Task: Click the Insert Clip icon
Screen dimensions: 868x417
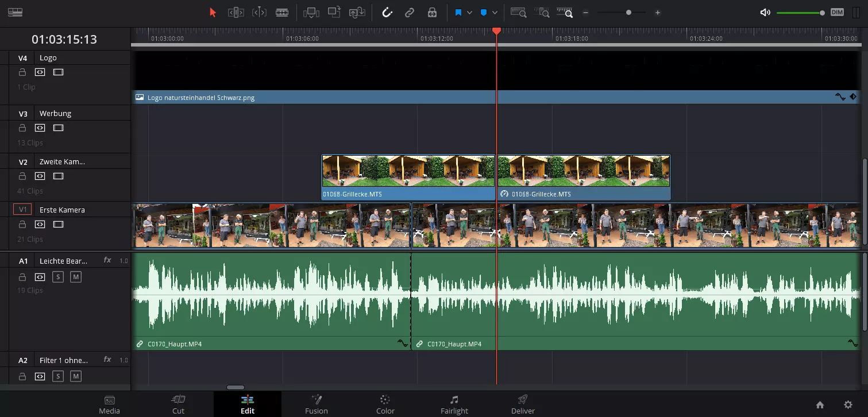Action: tap(311, 12)
